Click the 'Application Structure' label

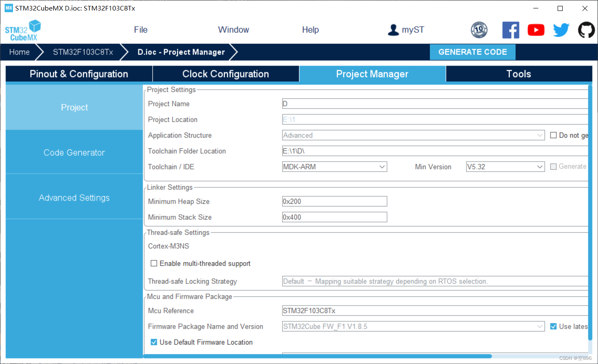(180, 135)
